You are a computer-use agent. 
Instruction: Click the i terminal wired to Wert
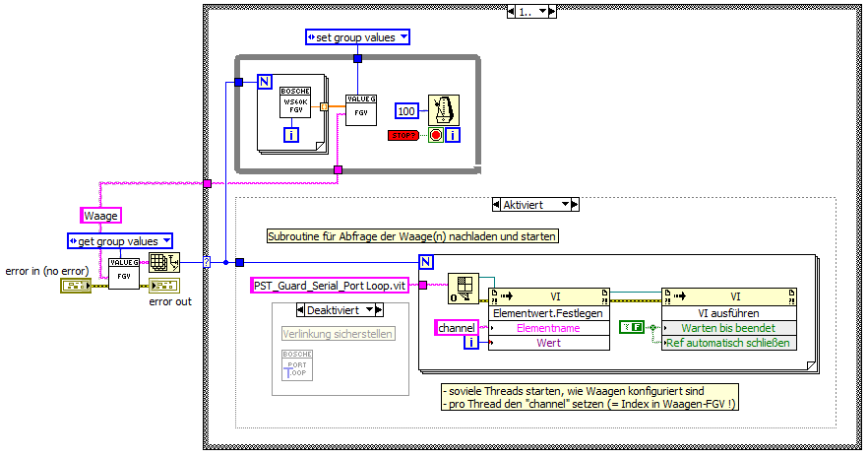click(471, 343)
